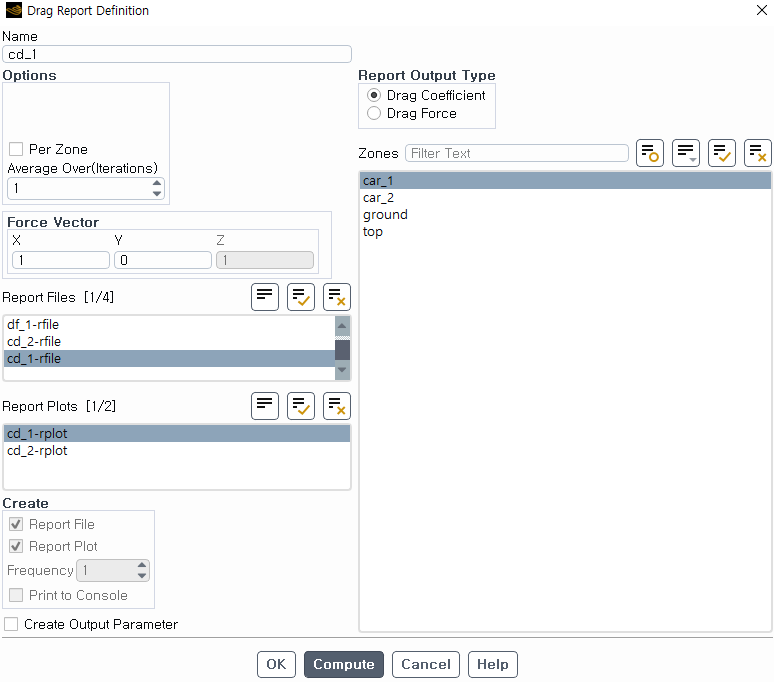Open Report Plots list options icon
This screenshot has width=774, height=682.
[x=265, y=406]
